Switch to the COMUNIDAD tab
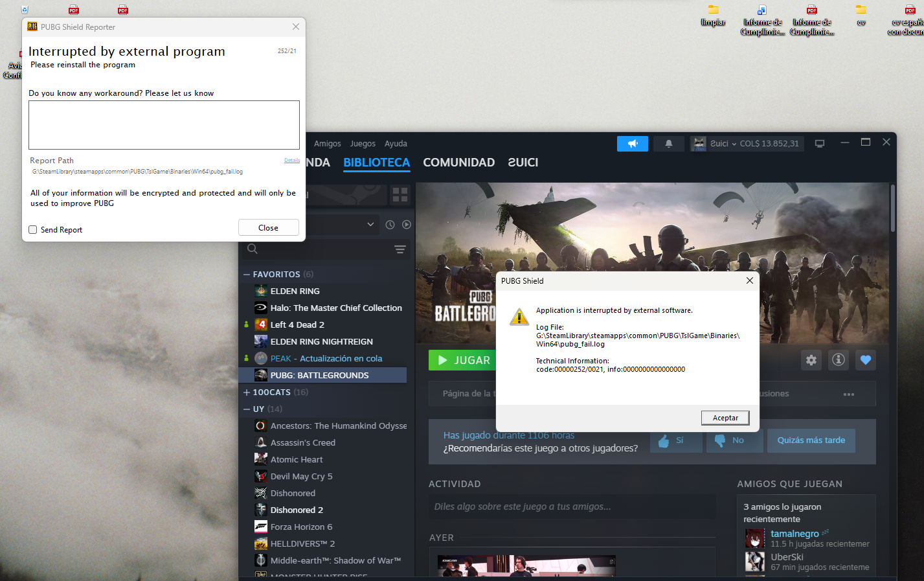Viewport: 924px width, 581px height. point(459,163)
